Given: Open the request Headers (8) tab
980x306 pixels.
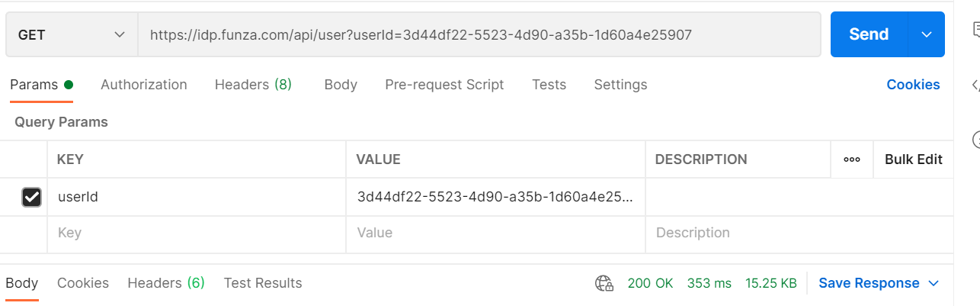Looking at the screenshot, I should [x=253, y=85].
